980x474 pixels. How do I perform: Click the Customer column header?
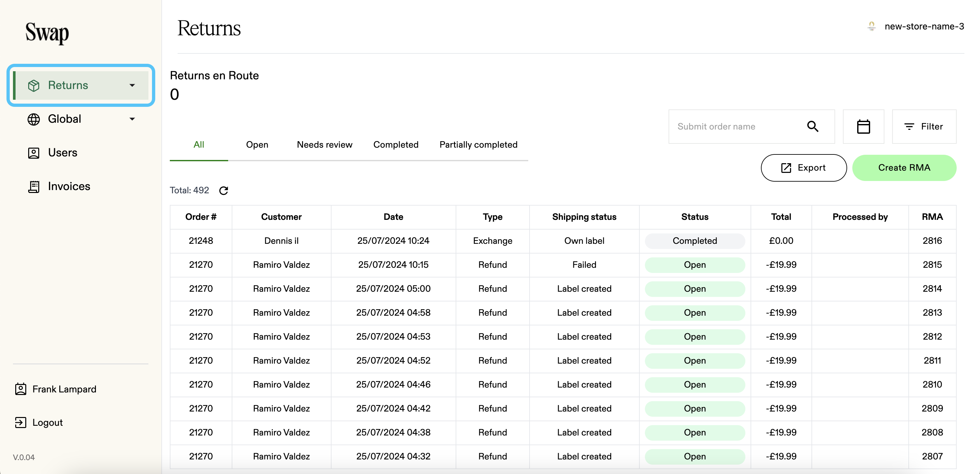[x=281, y=217]
